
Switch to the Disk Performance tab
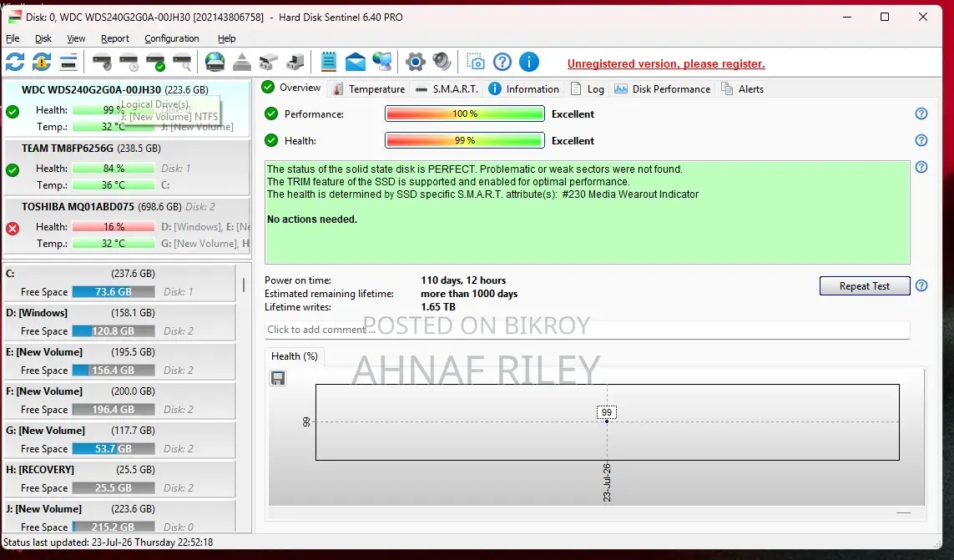[663, 88]
